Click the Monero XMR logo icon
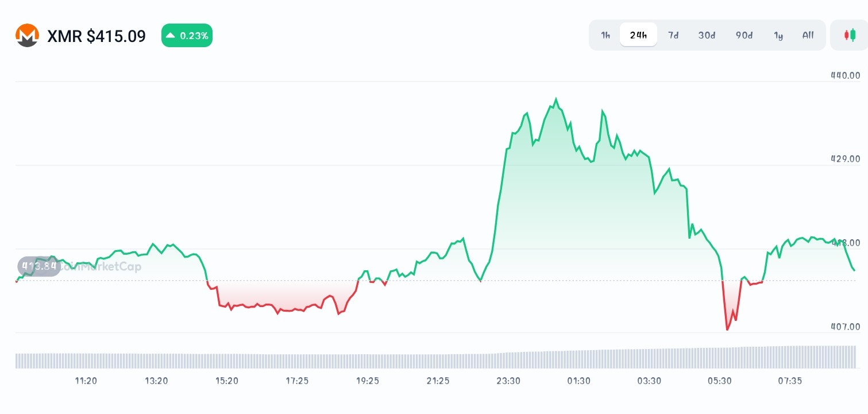 click(27, 36)
